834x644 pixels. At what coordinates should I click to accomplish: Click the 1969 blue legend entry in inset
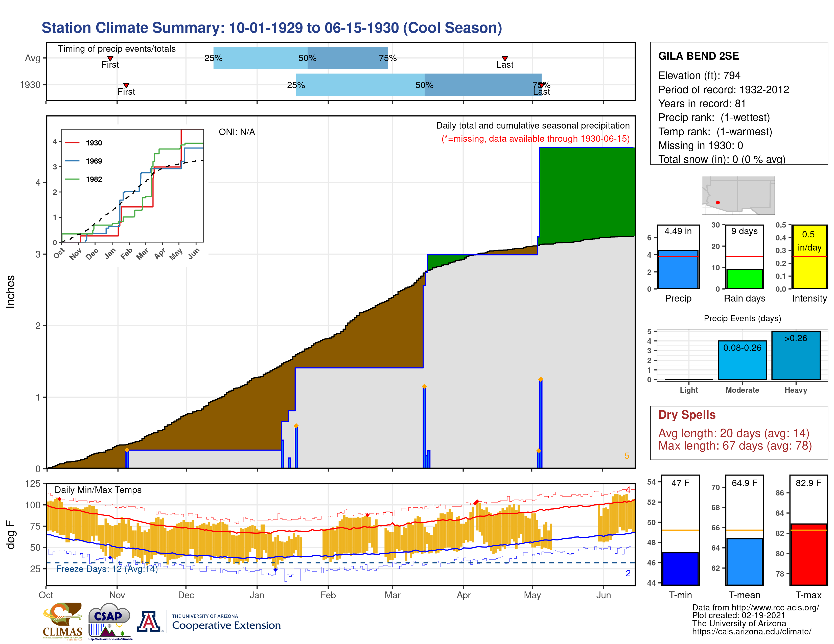tap(83, 161)
